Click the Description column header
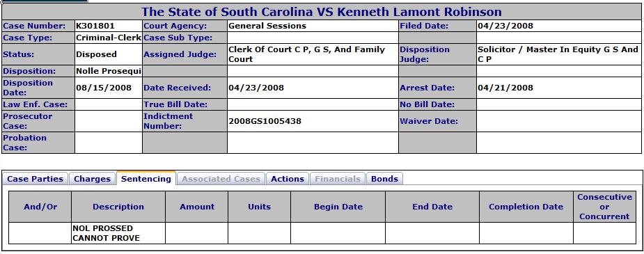Image resolution: width=644 pixels, height=254 pixels. (x=118, y=207)
